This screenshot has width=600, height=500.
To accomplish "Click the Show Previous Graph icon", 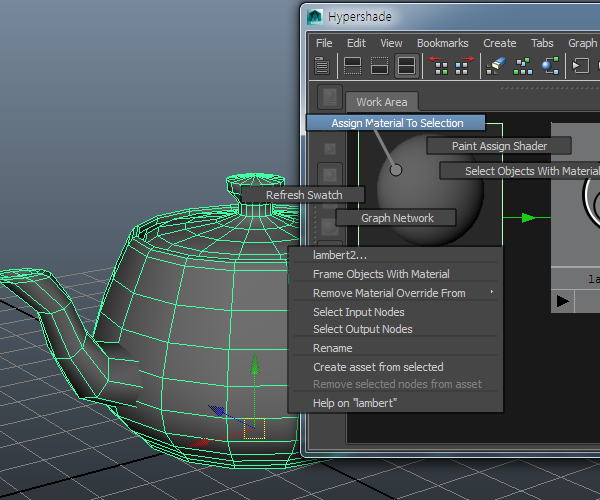I will pos(439,66).
